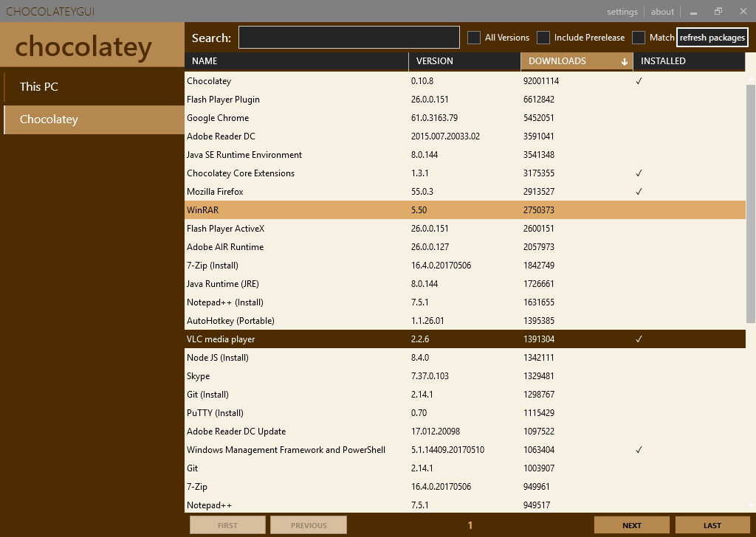Click the 1329481 downloads value for Skype
The height and width of the screenshot is (537, 756).
(538, 376)
